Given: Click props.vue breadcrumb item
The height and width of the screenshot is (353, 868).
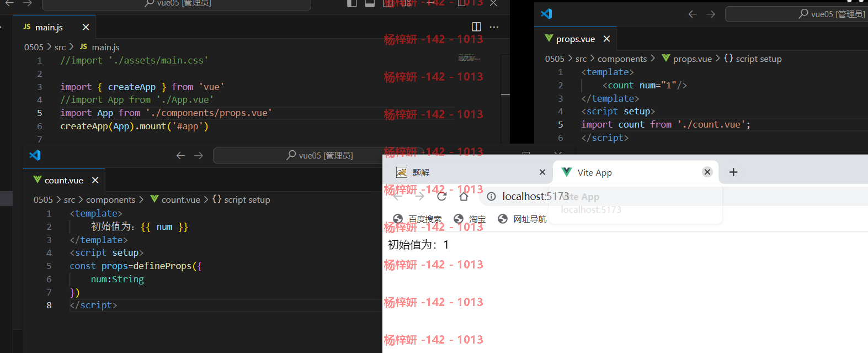Looking at the screenshot, I should click(x=687, y=59).
